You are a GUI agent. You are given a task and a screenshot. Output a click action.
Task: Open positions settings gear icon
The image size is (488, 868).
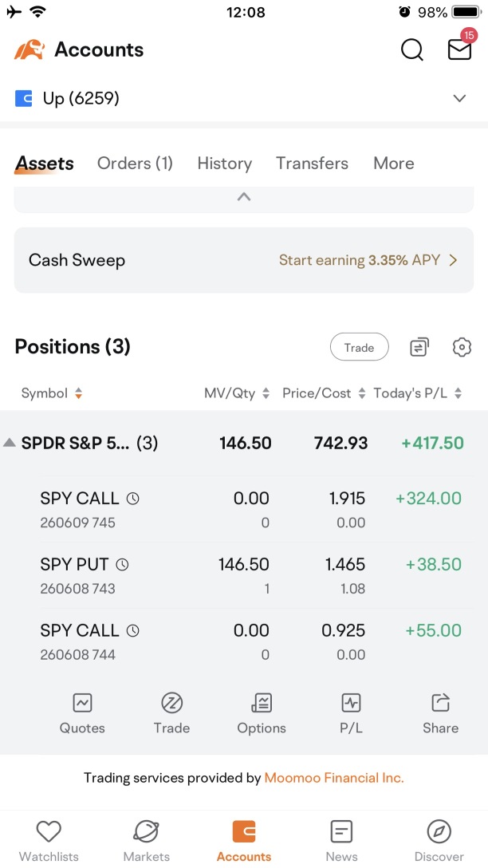[x=462, y=347]
